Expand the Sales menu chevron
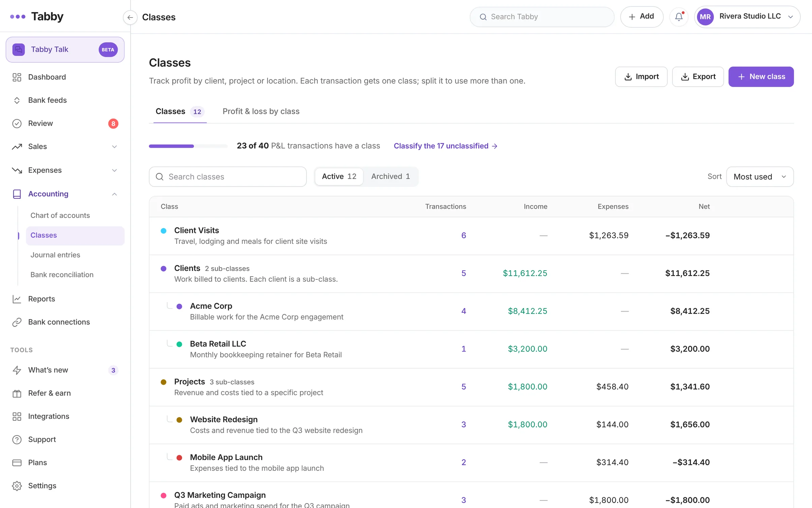The height and width of the screenshot is (508, 812). [x=114, y=147]
